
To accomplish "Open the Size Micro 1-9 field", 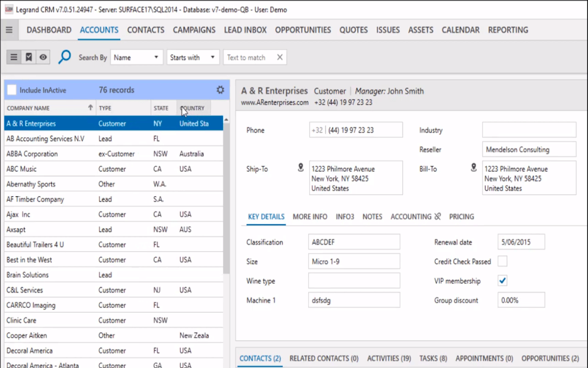I will (x=354, y=261).
